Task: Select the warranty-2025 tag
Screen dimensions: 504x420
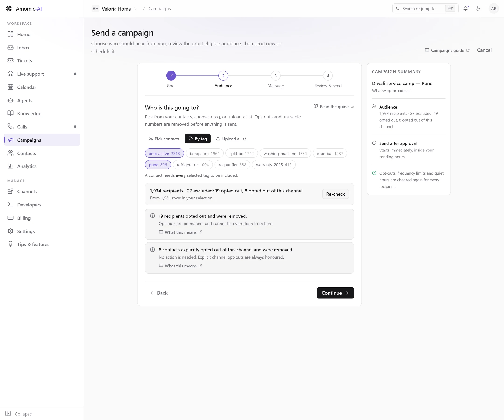Action: click(x=274, y=165)
